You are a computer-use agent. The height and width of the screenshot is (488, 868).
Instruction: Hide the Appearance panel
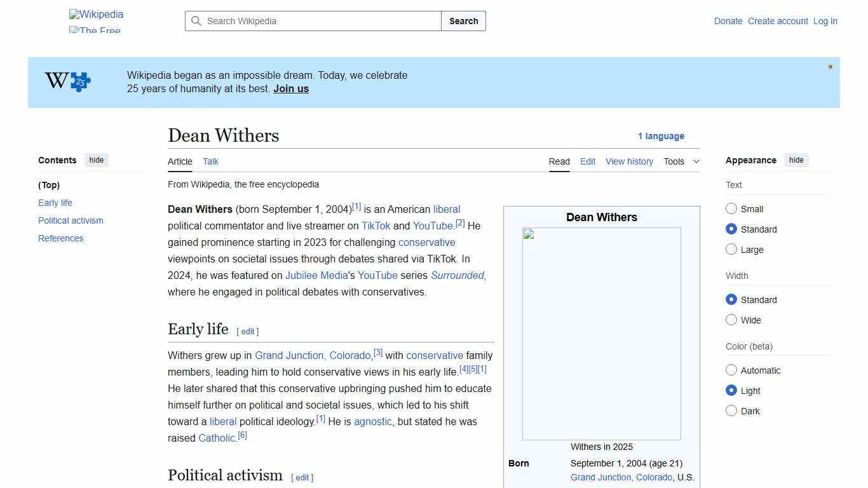click(x=796, y=160)
